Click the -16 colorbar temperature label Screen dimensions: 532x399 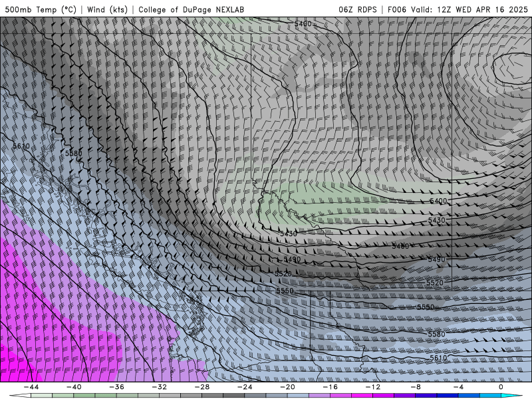pos(330,387)
